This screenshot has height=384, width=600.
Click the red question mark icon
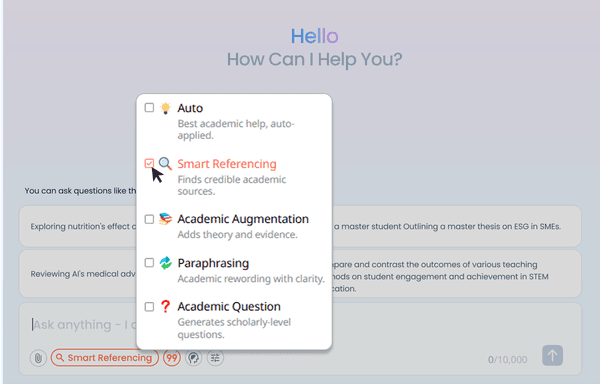(165, 307)
